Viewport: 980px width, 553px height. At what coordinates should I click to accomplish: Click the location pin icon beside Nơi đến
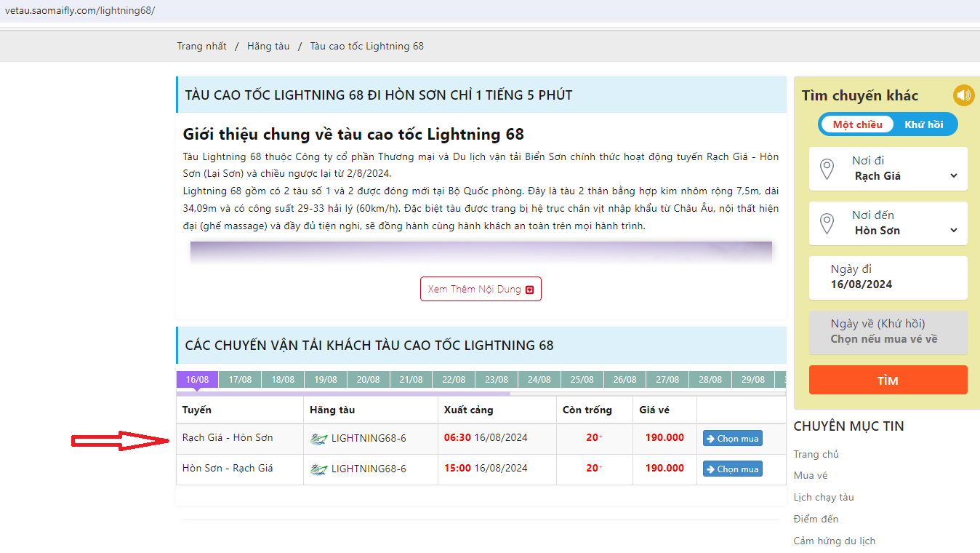827,224
